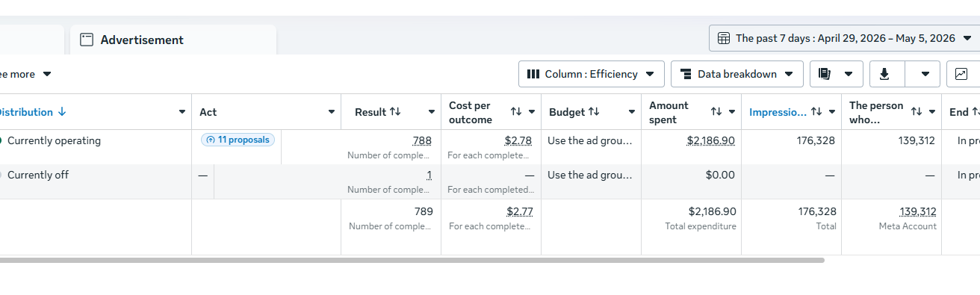Sort by Cost per outcome arrows
This screenshot has height=295, width=980.
point(516,112)
